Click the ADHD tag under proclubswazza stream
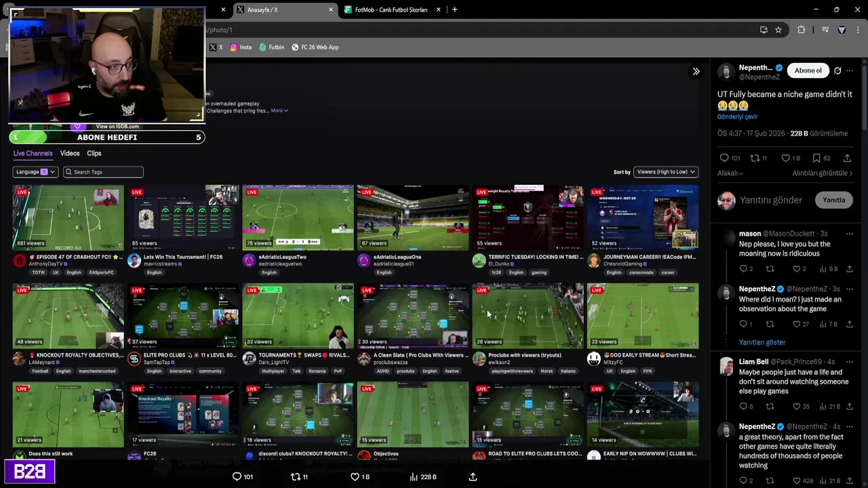This screenshot has height=488, width=868. pyautogui.click(x=384, y=371)
